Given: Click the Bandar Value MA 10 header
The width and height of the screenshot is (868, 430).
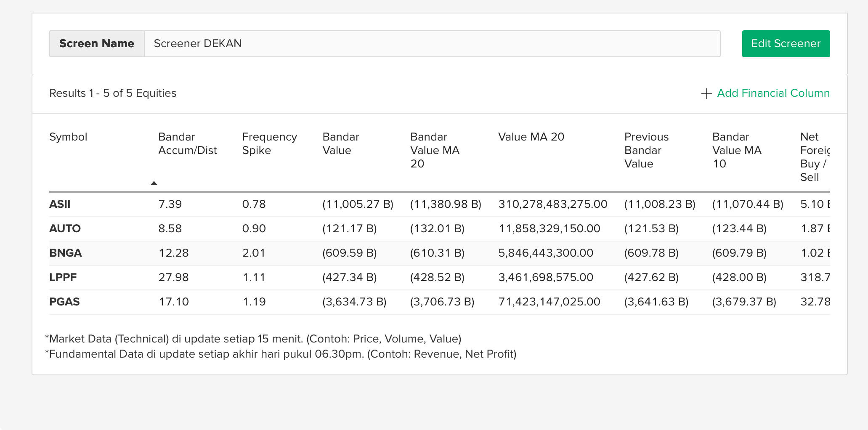Looking at the screenshot, I should tap(736, 150).
